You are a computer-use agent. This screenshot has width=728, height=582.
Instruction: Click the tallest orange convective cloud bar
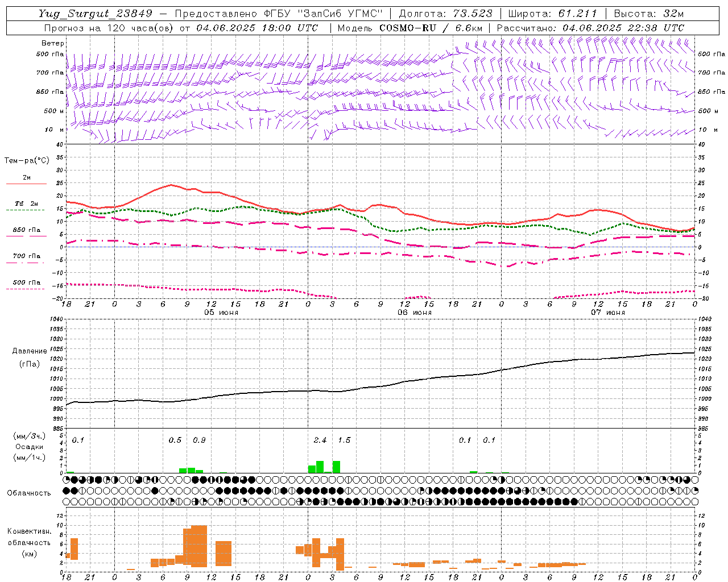pos(199,546)
